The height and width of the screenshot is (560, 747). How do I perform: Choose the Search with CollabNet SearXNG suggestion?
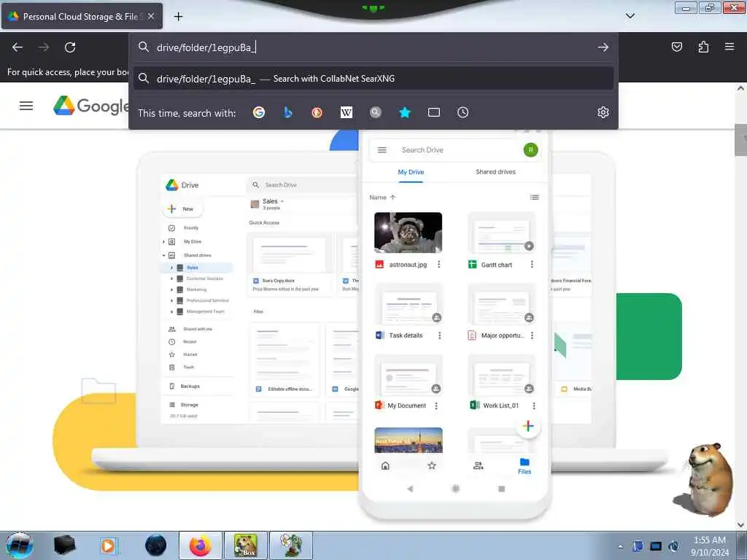pyautogui.click(x=373, y=79)
